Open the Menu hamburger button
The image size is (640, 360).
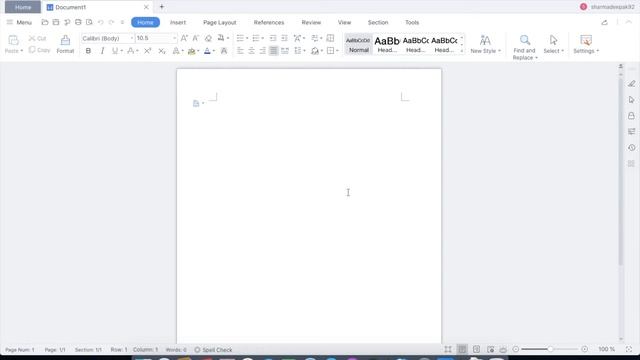[x=19, y=22]
